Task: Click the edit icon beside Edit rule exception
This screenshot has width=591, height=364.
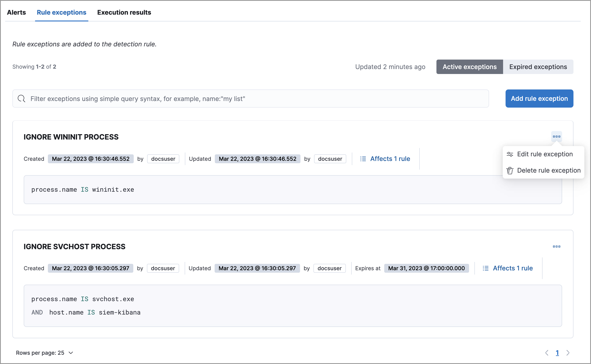Action: pyautogui.click(x=509, y=154)
